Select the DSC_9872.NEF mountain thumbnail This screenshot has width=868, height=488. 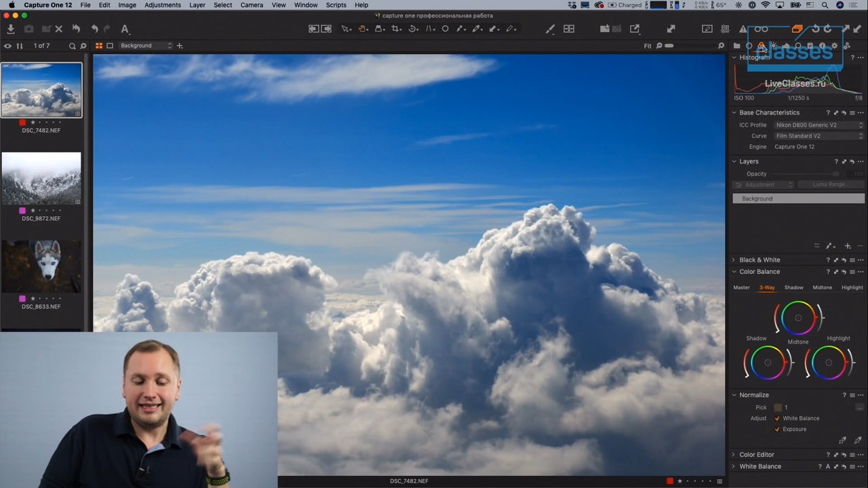tap(41, 178)
